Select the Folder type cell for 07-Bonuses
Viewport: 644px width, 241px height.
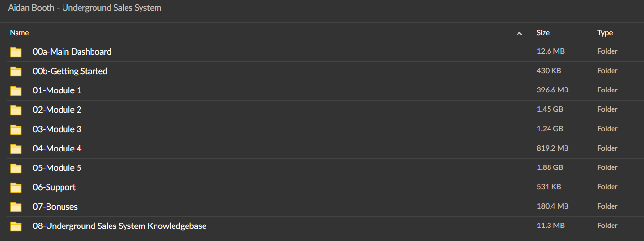click(607, 206)
